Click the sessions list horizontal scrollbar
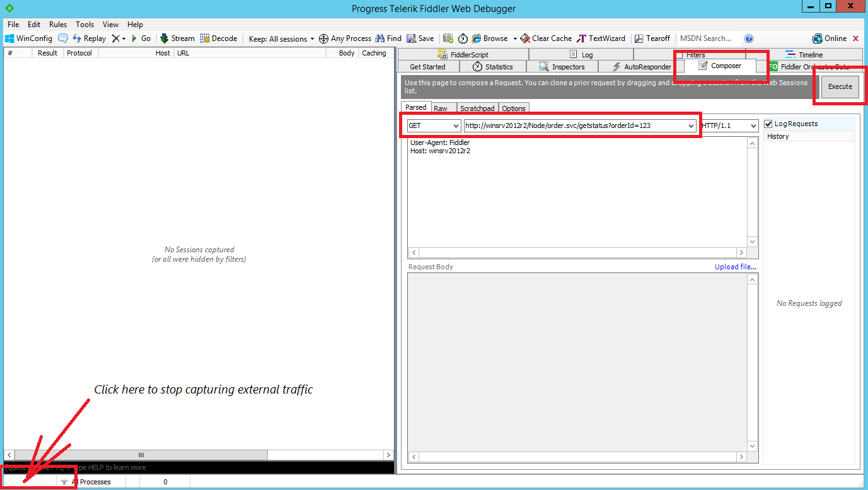This screenshot has height=490, width=868. click(199, 455)
